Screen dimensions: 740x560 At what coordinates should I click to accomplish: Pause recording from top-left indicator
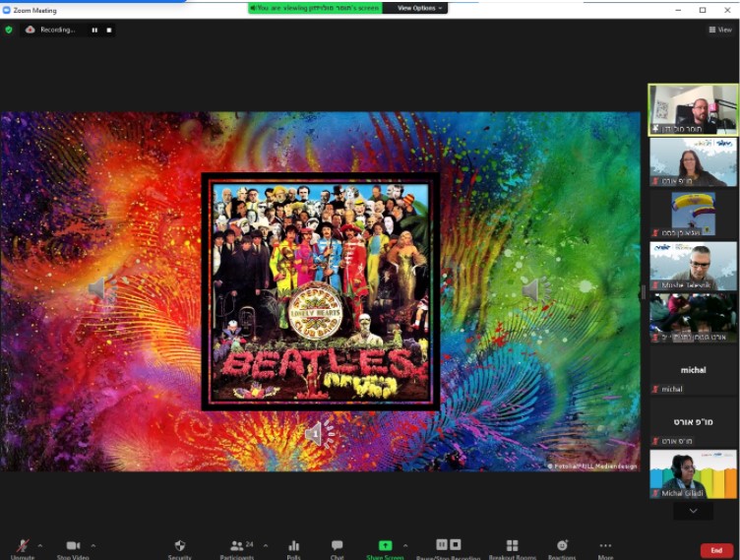click(x=94, y=31)
